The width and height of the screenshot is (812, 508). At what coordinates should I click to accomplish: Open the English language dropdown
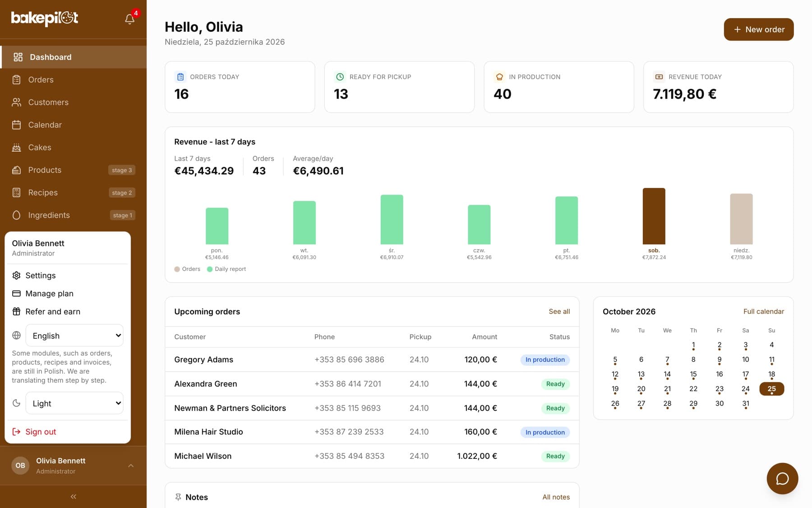(74, 336)
